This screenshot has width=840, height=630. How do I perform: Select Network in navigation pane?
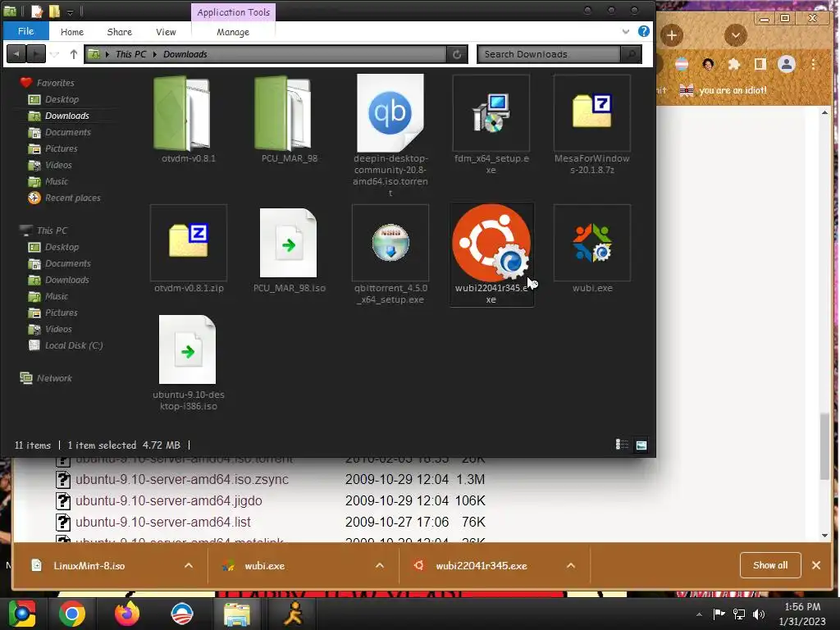tap(46, 378)
